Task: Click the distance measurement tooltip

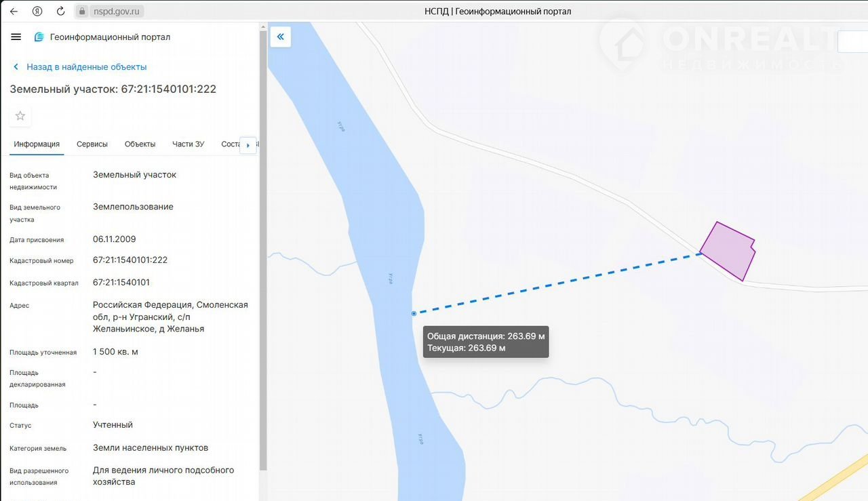Action: click(x=486, y=342)
